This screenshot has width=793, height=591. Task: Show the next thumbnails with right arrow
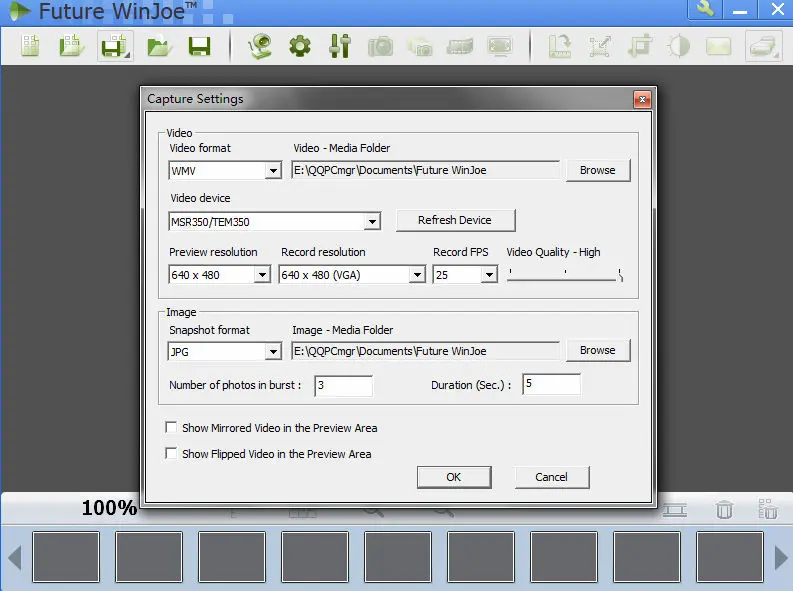[x=781, y=557]
